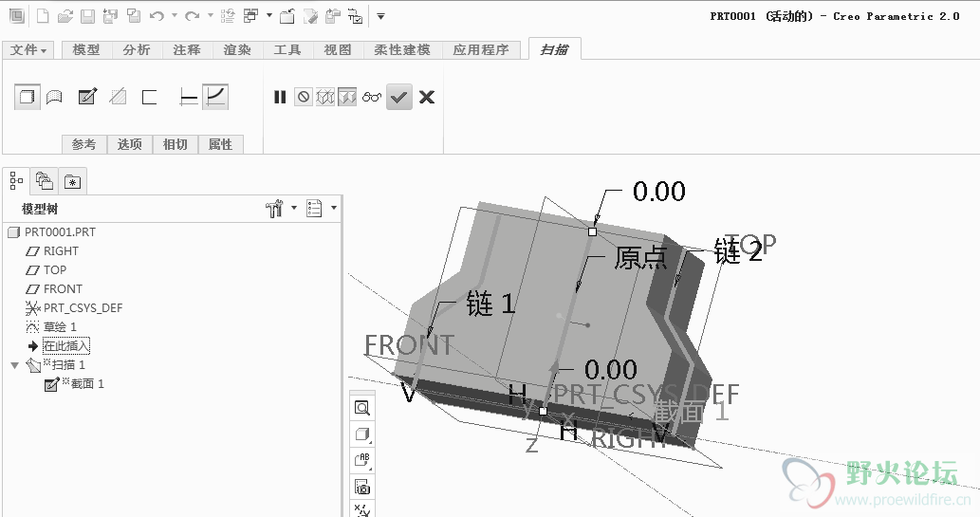980x517 pixels.
Task: Toggle the thin feature option
Action: [149, 97]
